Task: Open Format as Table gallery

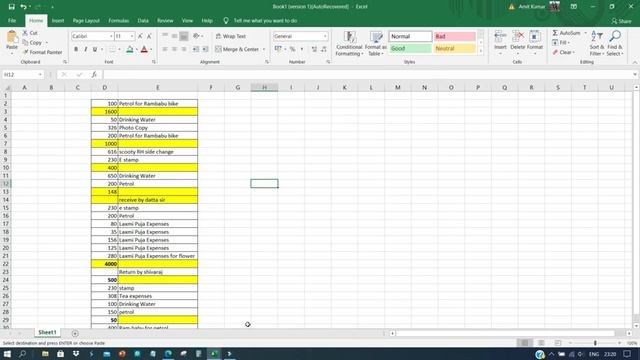Action: click(376, 43)
